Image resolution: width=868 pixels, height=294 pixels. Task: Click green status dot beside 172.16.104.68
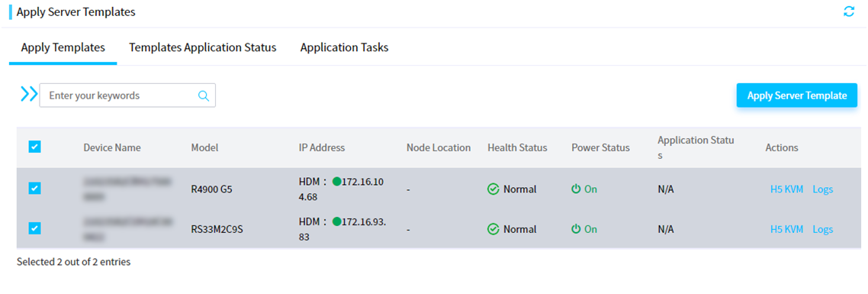336,182
